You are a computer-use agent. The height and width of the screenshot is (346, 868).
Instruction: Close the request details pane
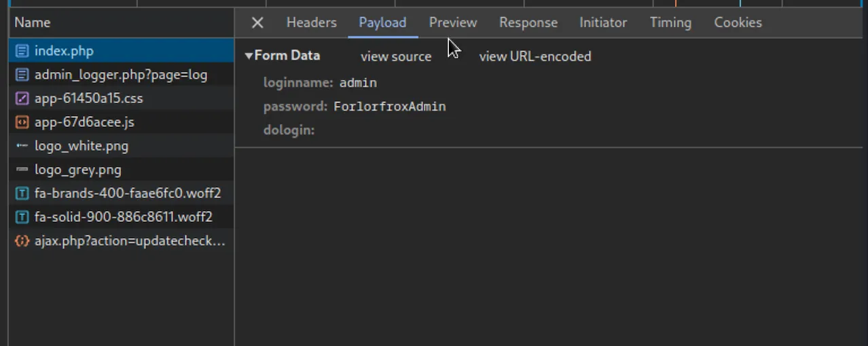click(257, 22)
